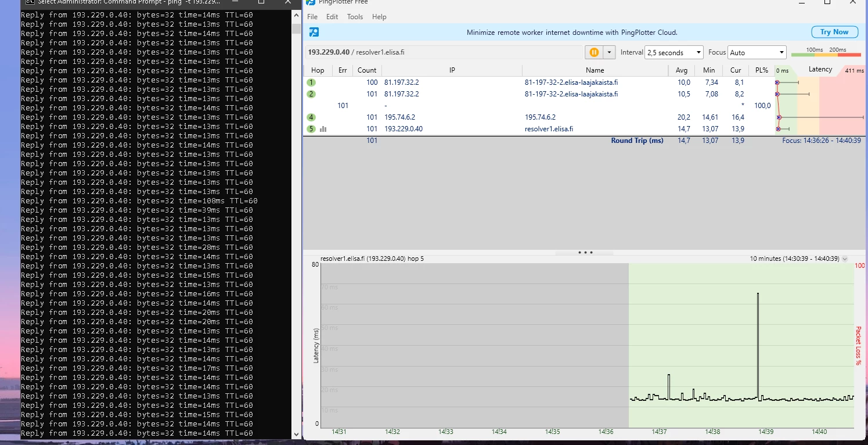The width and height of the screenshot is (868, 445).
Task: Click the 100ms 200ms latency color scale
Action: 826,52
